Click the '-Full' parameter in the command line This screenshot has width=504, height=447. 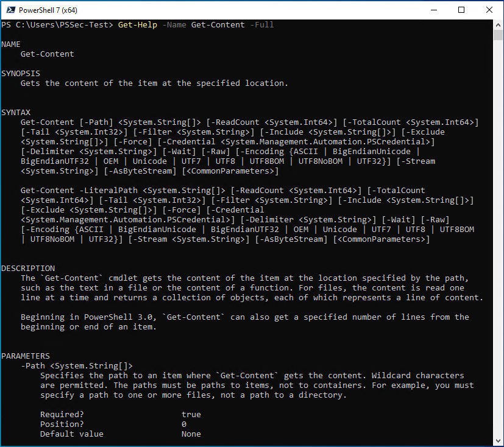point(262,25)
